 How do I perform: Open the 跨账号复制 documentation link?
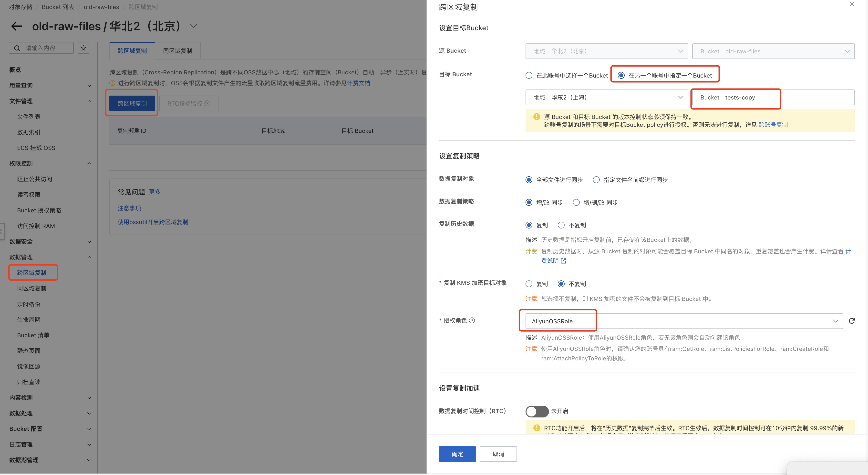point(773,125)
